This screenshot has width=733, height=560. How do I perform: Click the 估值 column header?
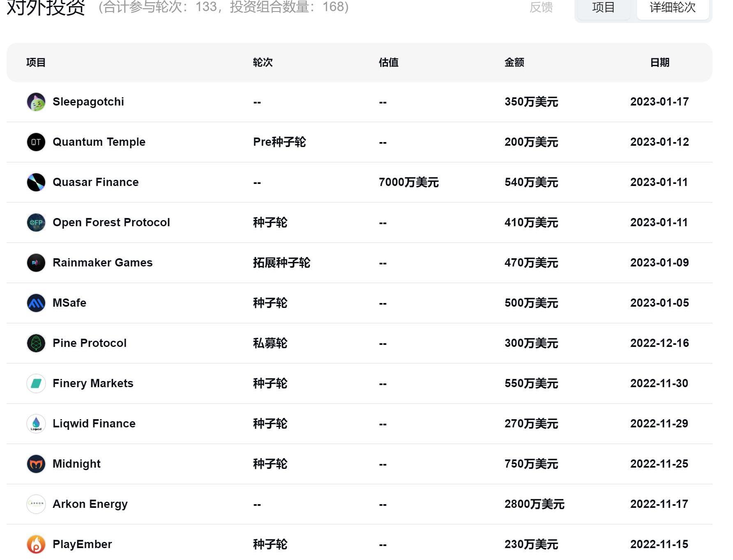click(389, 62)
